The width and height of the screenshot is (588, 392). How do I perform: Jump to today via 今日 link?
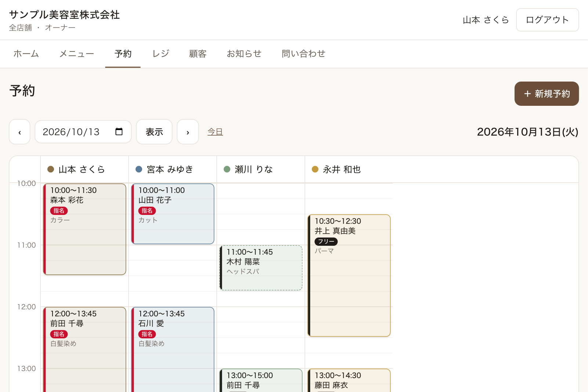coord(215,132)
